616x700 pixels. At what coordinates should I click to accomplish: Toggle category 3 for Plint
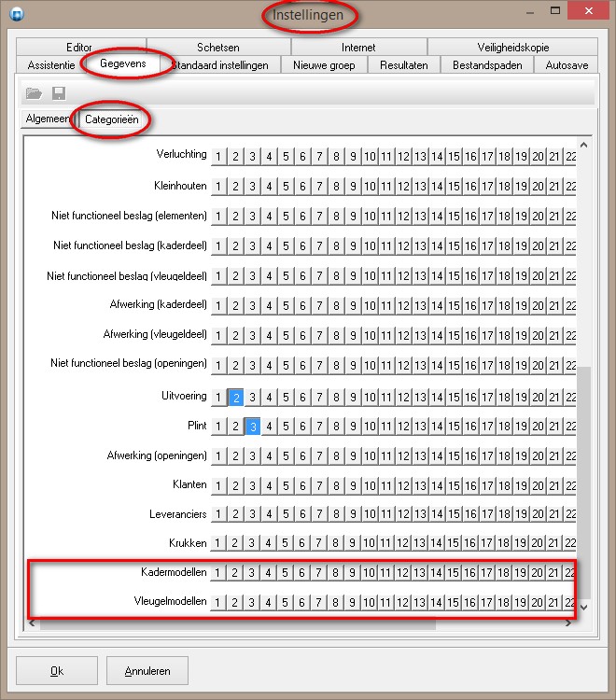pos(253,427)
